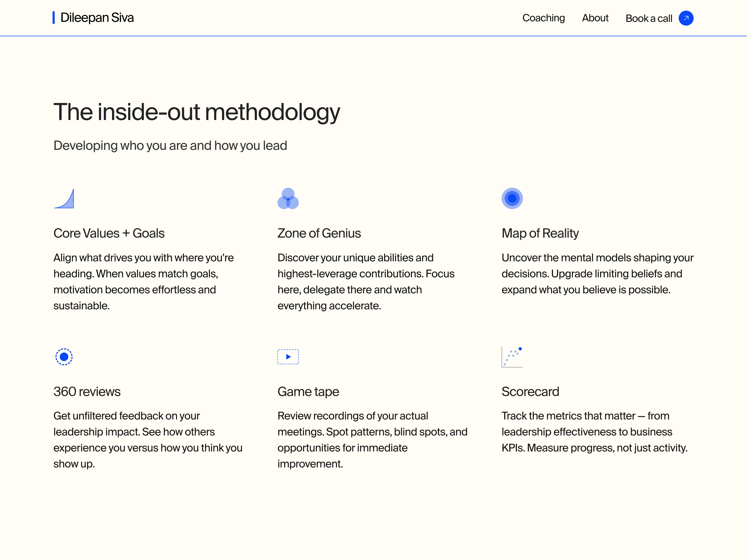Click the 'Game tape' title
This screenshot has width=747, height=560.
coord(308,392)
